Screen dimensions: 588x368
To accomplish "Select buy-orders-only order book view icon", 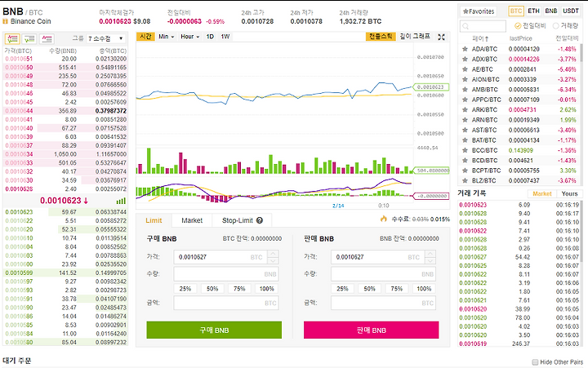I will (x=29, y=38).
